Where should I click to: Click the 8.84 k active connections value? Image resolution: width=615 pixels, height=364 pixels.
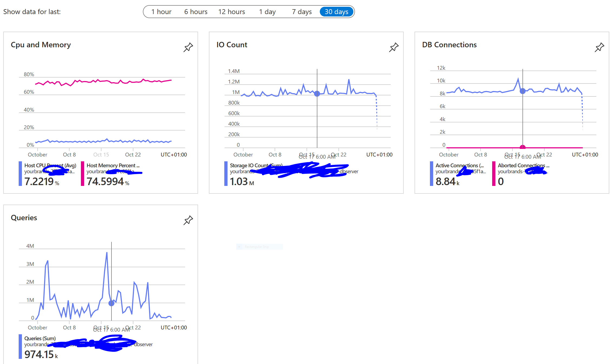pyautogui.click(x=448, y=181)
